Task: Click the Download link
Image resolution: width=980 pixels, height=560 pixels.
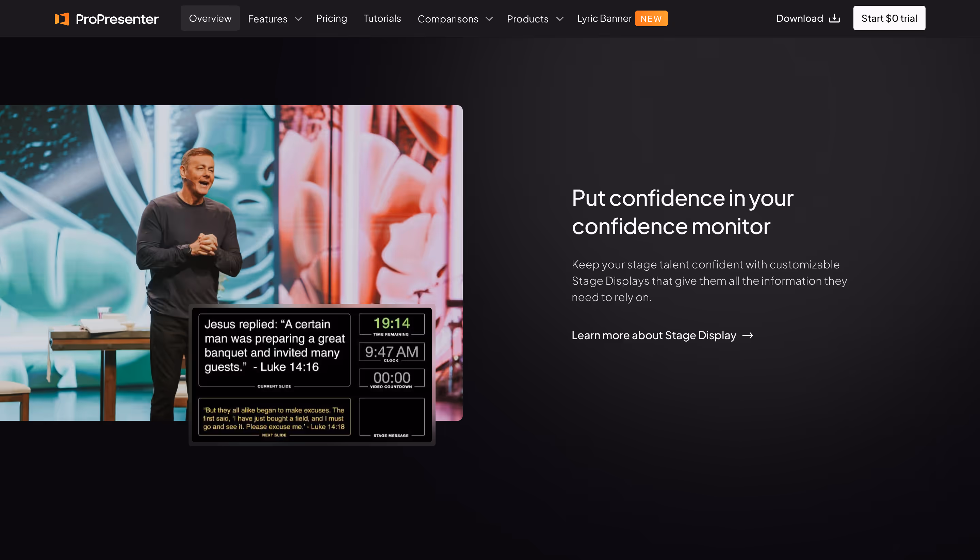Action: tap(799, 18)
